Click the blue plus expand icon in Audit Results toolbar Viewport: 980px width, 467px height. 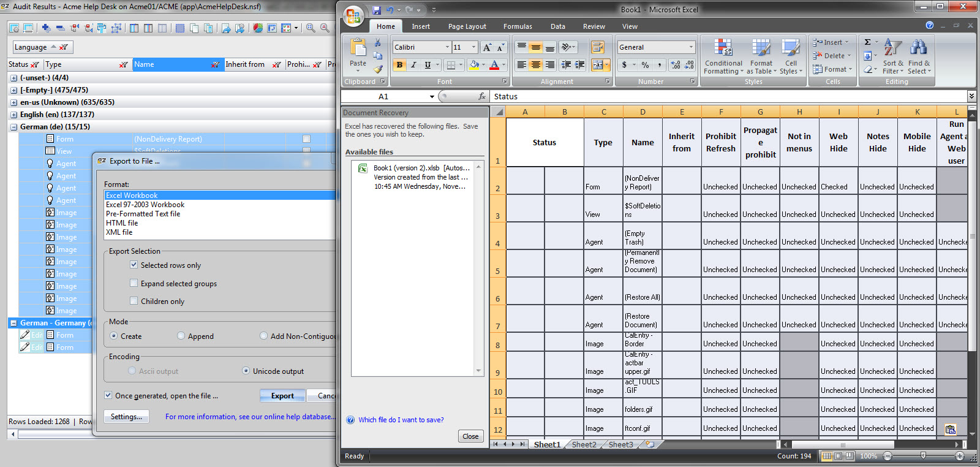coord(46,28)
